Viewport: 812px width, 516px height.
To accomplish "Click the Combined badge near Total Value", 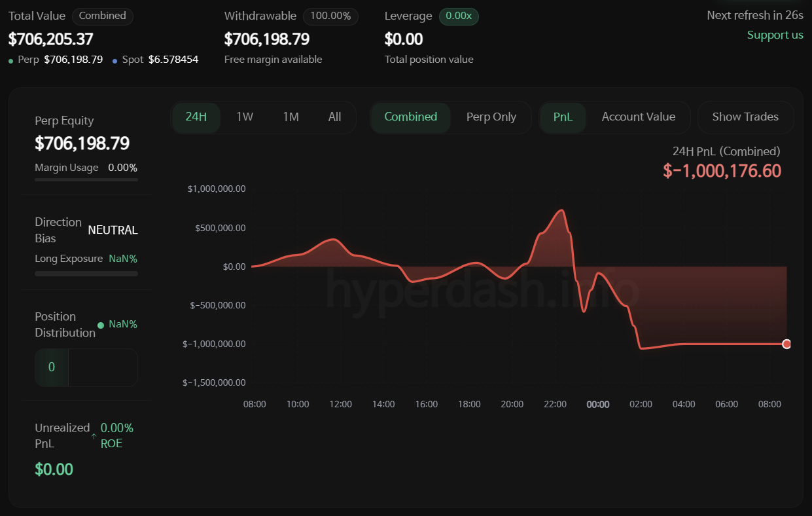I will coord(103,16).
